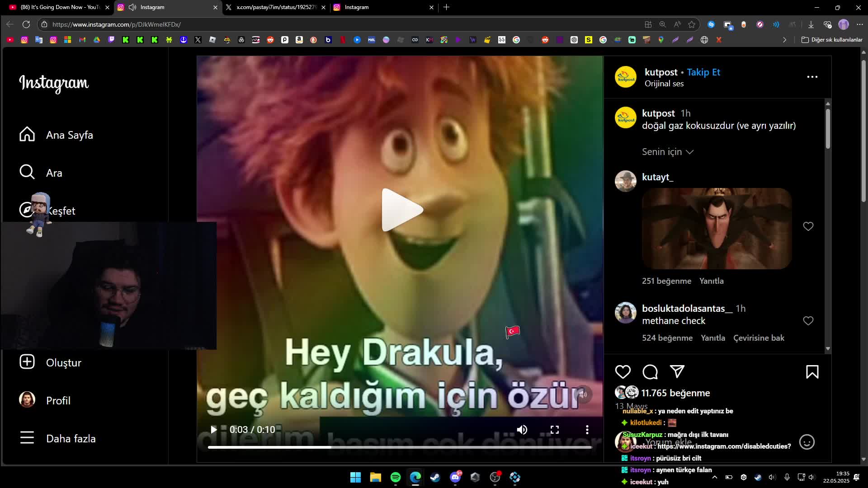This screenshot has width=868, height=488.
Task: Open the Google Drive bookmark in the favorites bar
Action: (x=97, y=40)
